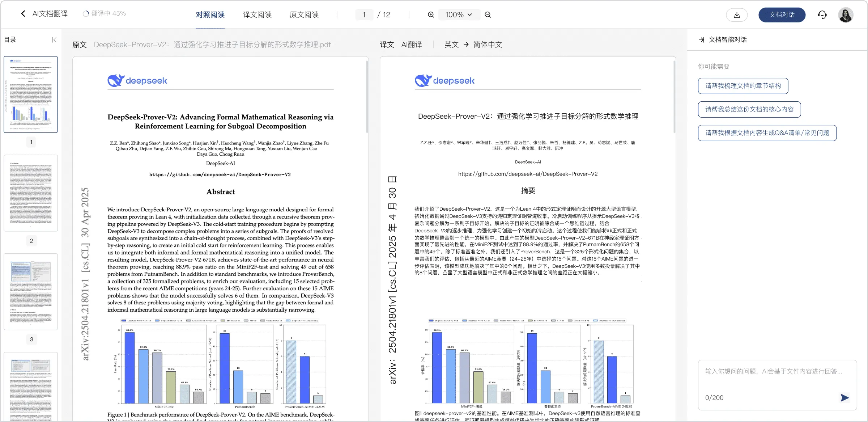Image resolution: width=868 pixels, height=422 pixels.
Task: Ask to generate Q&A list from document
Action: [767, 133]
